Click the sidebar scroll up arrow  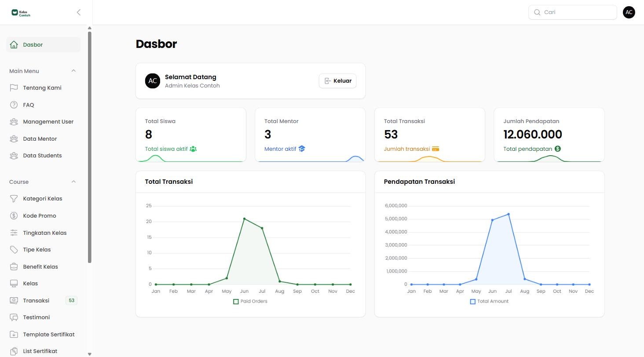click(x=90, y=28)
